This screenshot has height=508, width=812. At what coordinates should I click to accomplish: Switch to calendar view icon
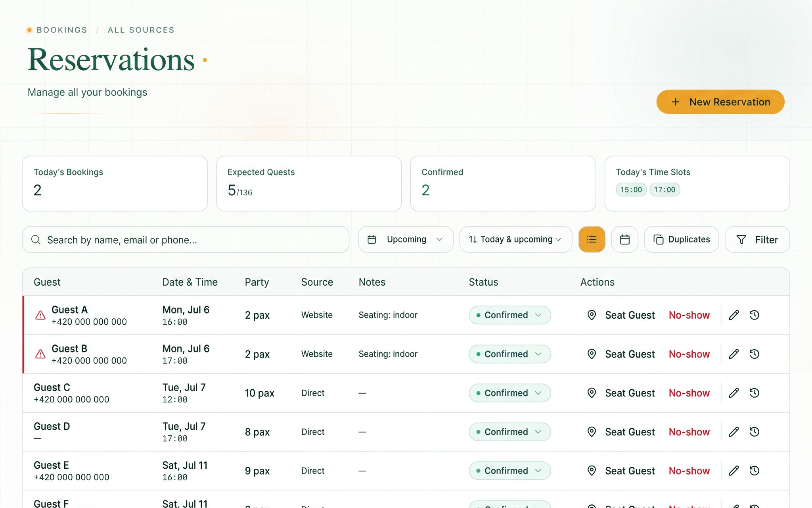pos(625,239)
